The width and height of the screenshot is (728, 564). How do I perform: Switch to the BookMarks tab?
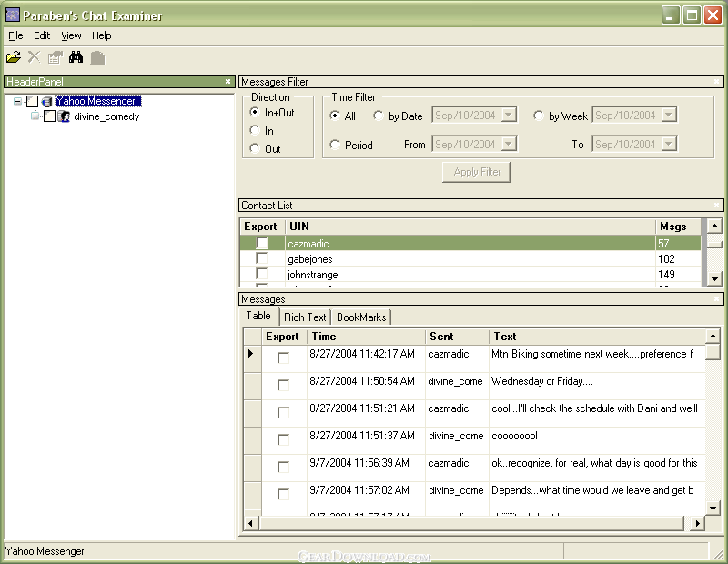[x=361, y=317]
